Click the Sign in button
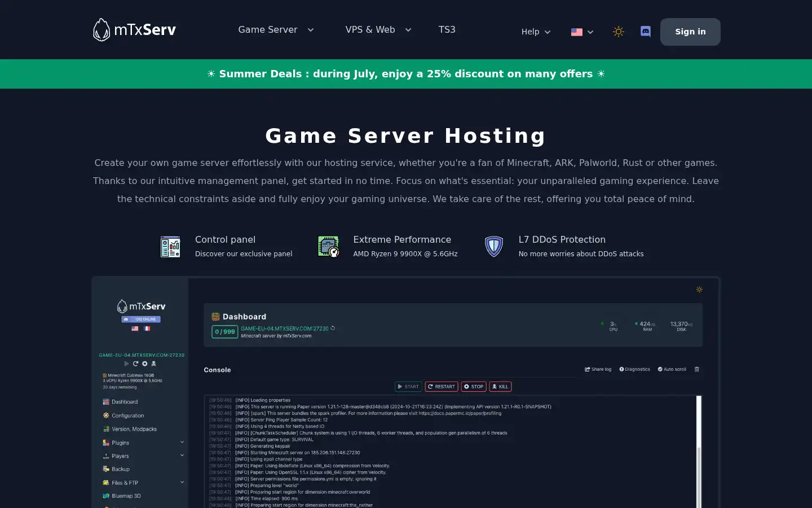Screen dimensions: 812x508 (690, 32)
